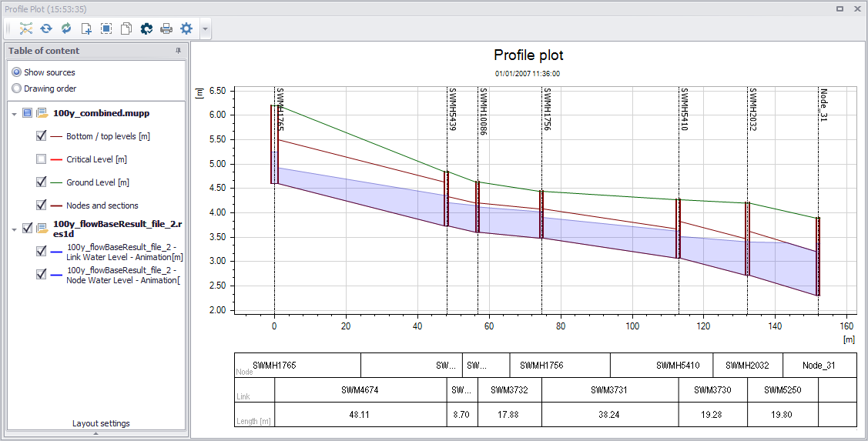Expand the Layout settings panel
The height and width of the screenshot is (441, 868).
coord(96,433)
